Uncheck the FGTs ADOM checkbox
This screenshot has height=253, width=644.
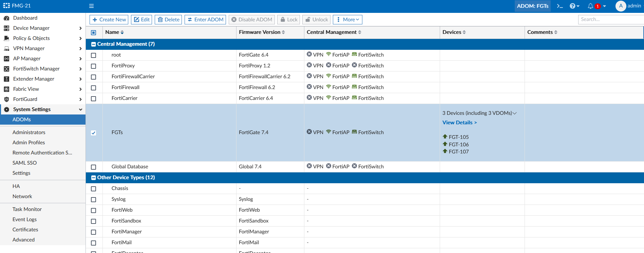(94, 133)
